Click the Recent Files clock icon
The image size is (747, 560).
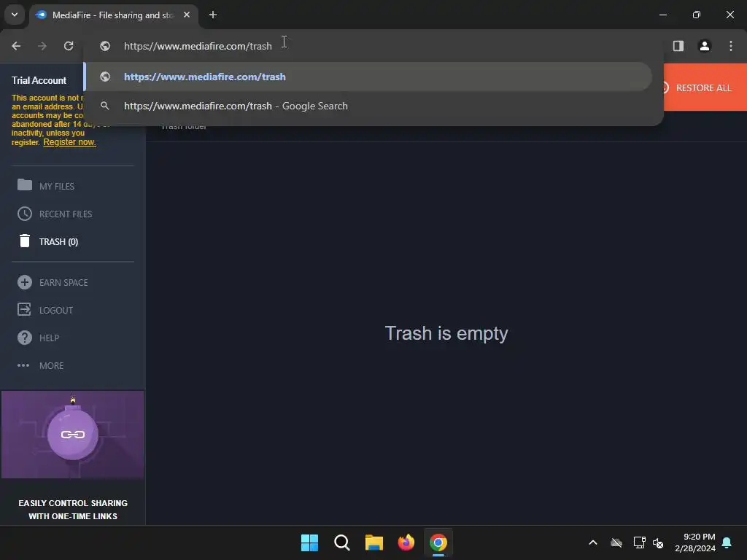click(x=25, y=214)
